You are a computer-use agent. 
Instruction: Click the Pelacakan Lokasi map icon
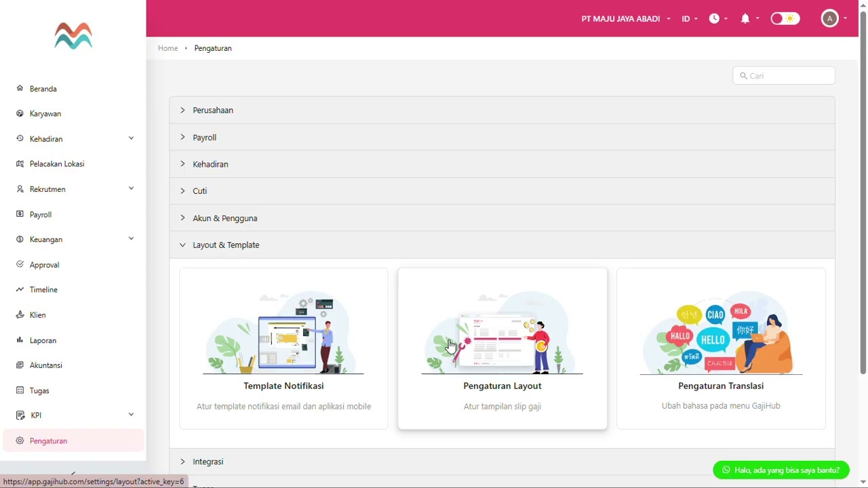pyautogui.click(x=20, y=163)
